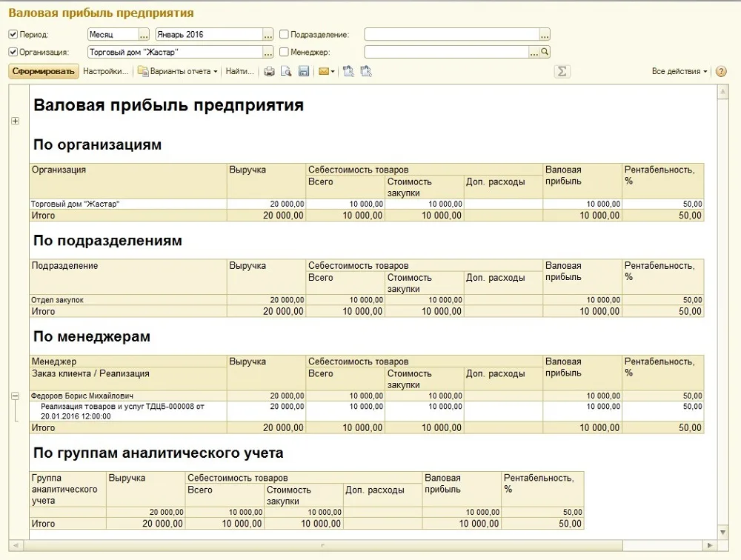Uncheck the Организация checkbox
The image size is (741, 560).
[13, 52]
